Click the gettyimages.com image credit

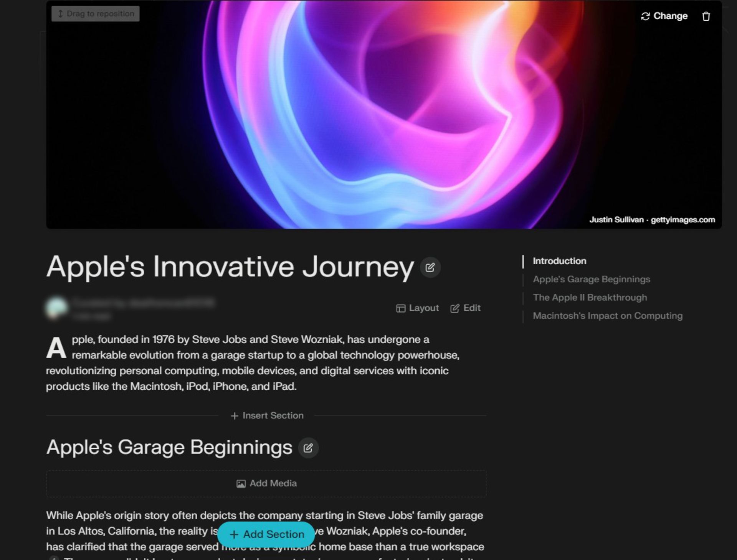682,220
